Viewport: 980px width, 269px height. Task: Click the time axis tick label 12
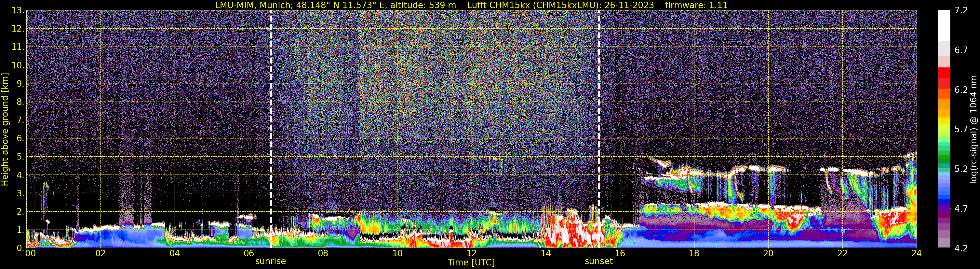pyautogui.click(x=471, y=253)
